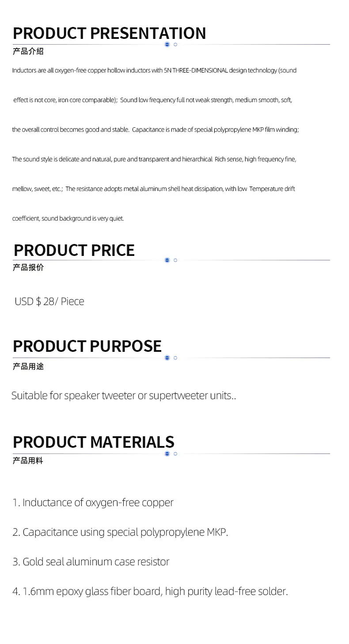Click material item 3 Gold seal aluminum case resistor

(x=91, y=562)
